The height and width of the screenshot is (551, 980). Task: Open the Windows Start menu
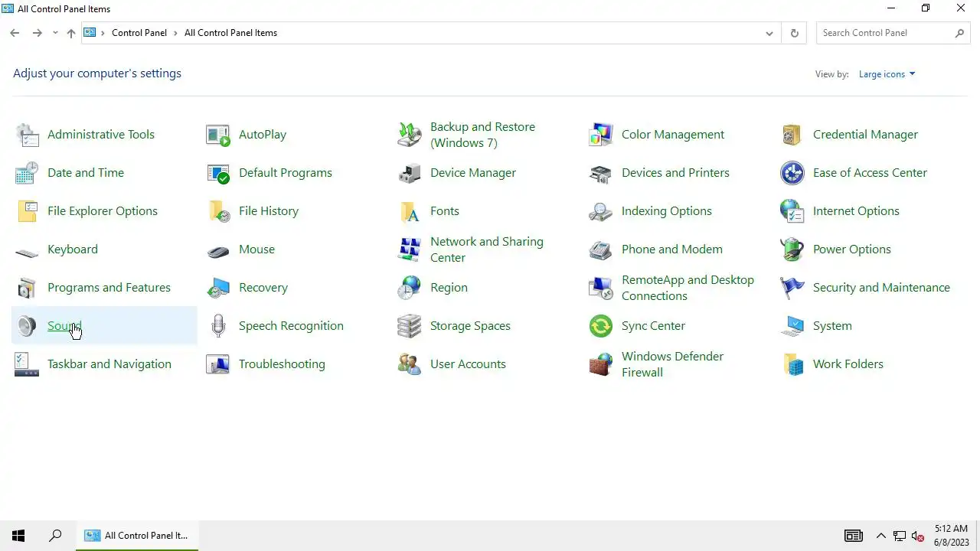click(x=18, y=536)
